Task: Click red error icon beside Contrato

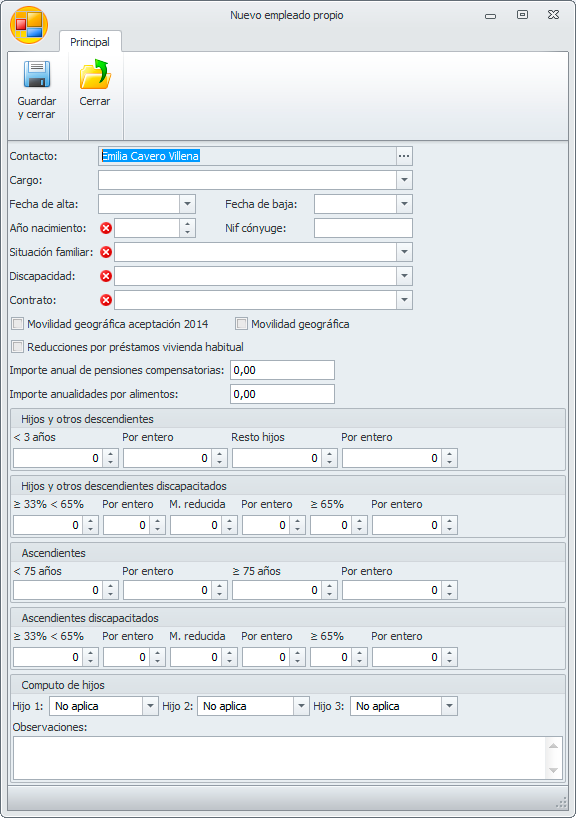Action: 106,300
